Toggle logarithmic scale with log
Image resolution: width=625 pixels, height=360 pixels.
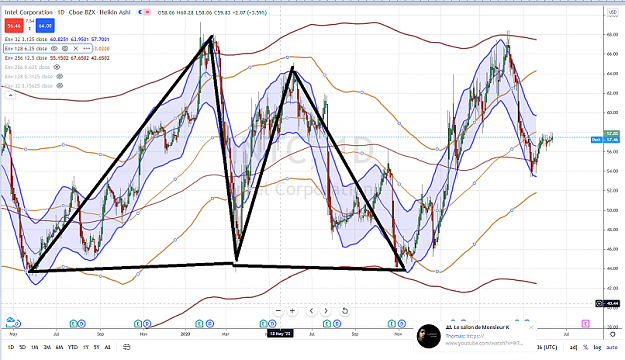pyautogui.click(x=597, y=347)
